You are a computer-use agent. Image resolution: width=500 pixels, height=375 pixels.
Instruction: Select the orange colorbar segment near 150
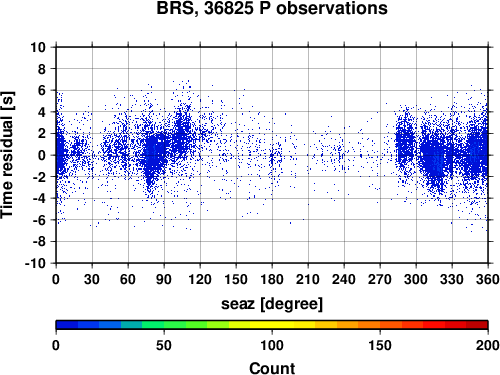[369, 325]
